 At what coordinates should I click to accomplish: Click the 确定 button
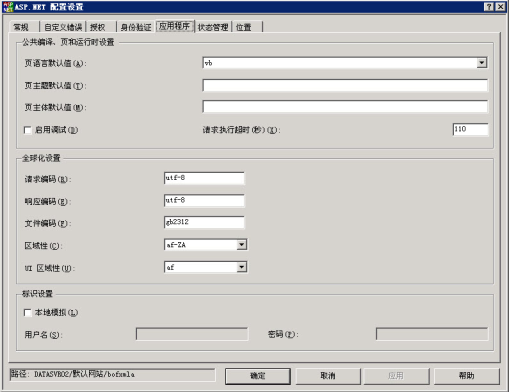[x=258, y=376]
